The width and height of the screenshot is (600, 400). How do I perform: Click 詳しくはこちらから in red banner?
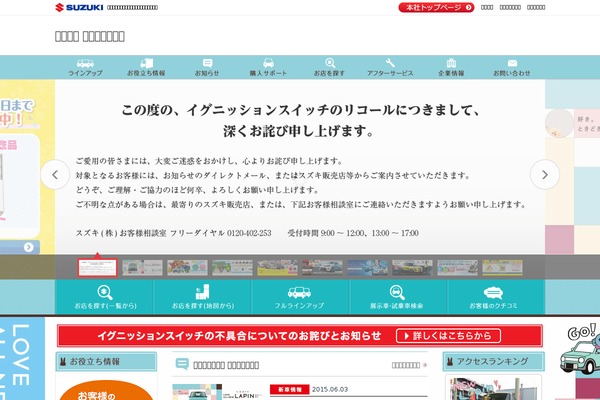[448, 336]
